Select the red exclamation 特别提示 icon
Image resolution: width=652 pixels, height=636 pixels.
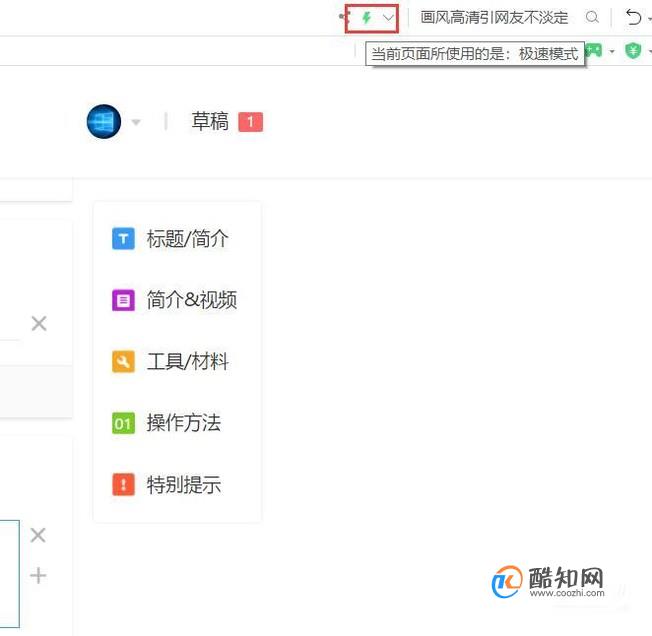[123, 484]
